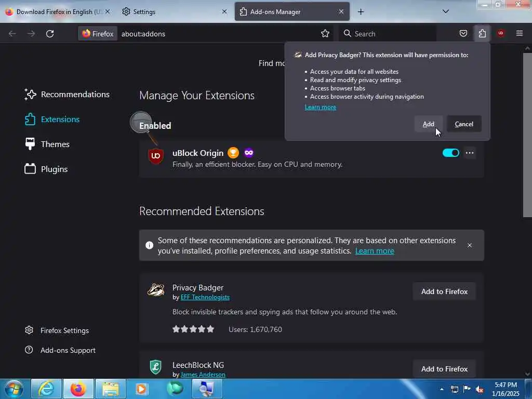Click the taskbar clock showing 5:47 PM
Screen dimensions: 532x399
506,389
